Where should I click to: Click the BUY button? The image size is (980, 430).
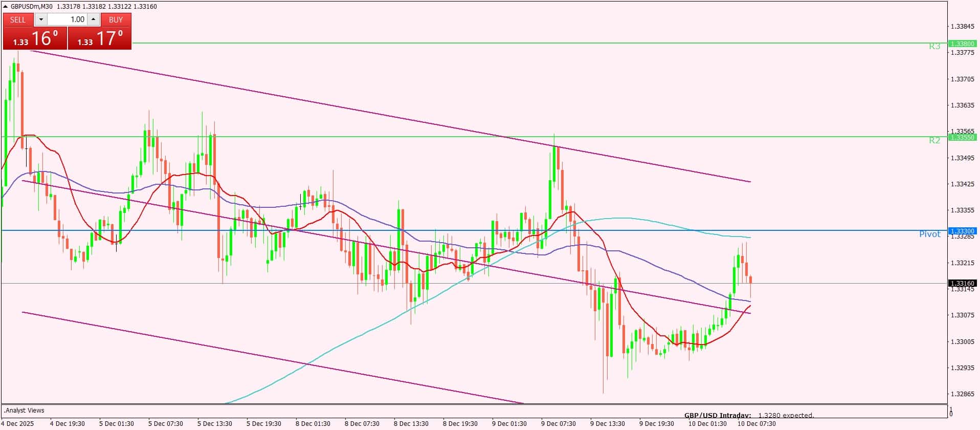point(116,19)
